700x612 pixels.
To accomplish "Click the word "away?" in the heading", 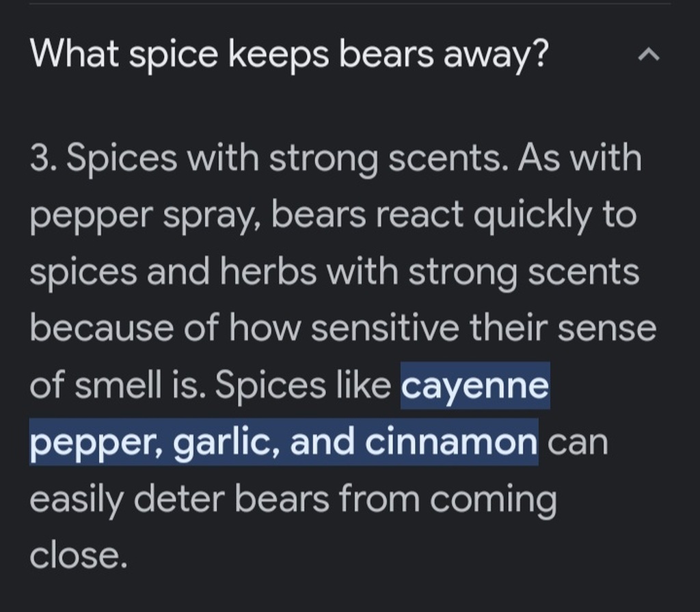I will click(x=496, y=56).
